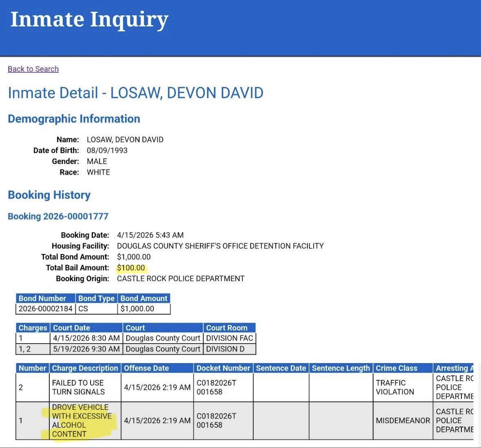481x448 pixels.
Task: Click the Back to Search link
Action: pyautogui.click(x=33, y=69)
